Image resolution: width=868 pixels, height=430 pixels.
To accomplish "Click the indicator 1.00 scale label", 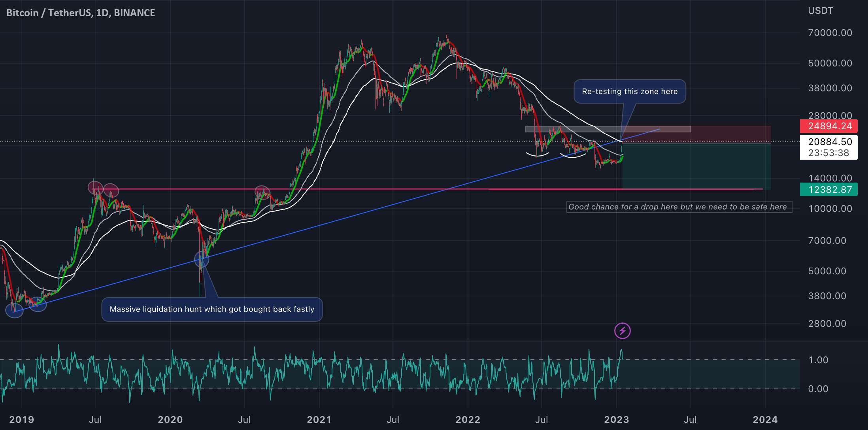I will 818,360.
